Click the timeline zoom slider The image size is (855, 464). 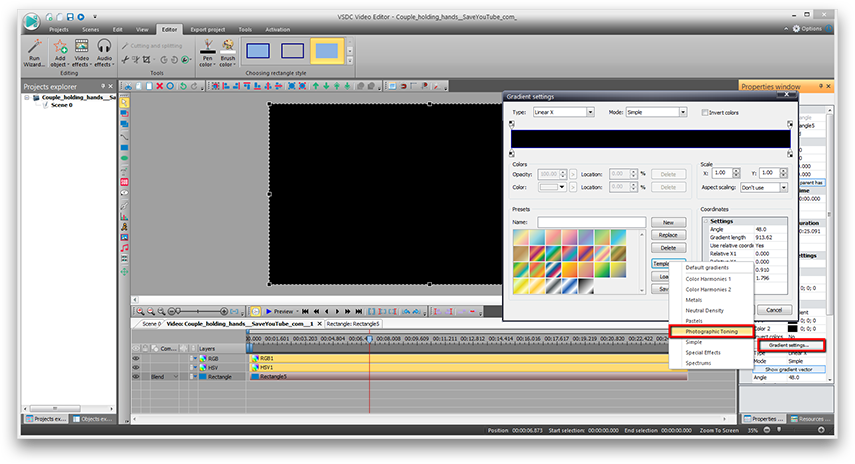pos(198,311)
